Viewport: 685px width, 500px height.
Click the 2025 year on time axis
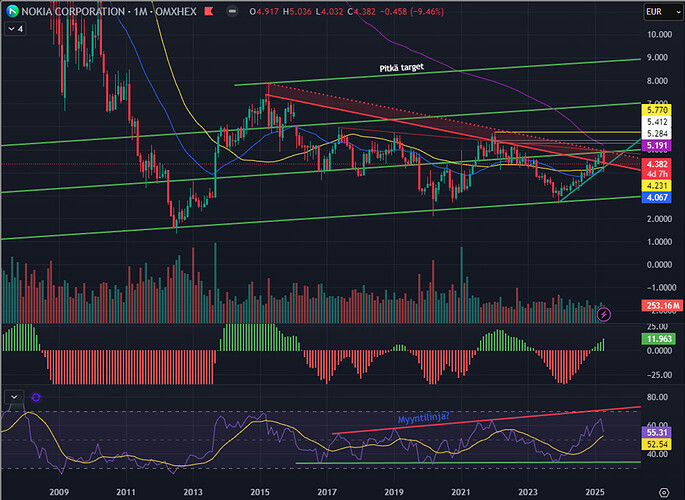tap(595, 492)
